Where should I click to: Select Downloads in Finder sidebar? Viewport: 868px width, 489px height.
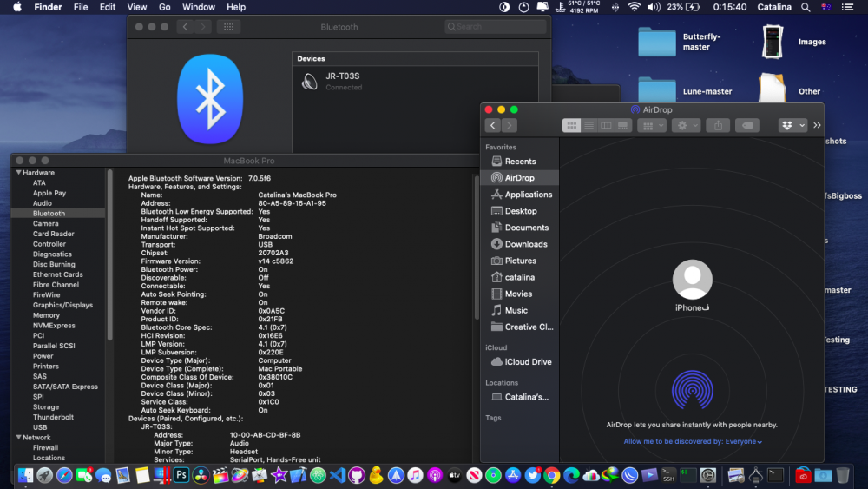pyautogui.click(x=526, y=244)
